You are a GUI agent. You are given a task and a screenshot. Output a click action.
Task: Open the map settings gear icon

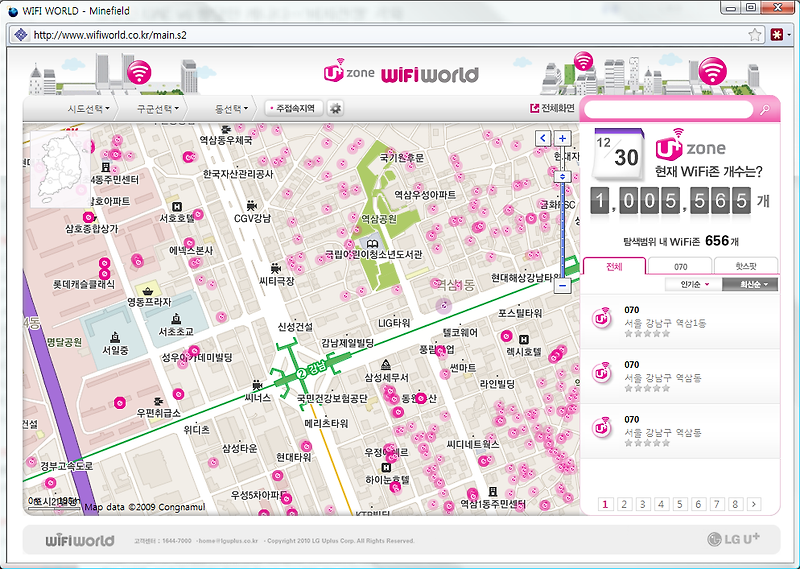coord(335,108)
